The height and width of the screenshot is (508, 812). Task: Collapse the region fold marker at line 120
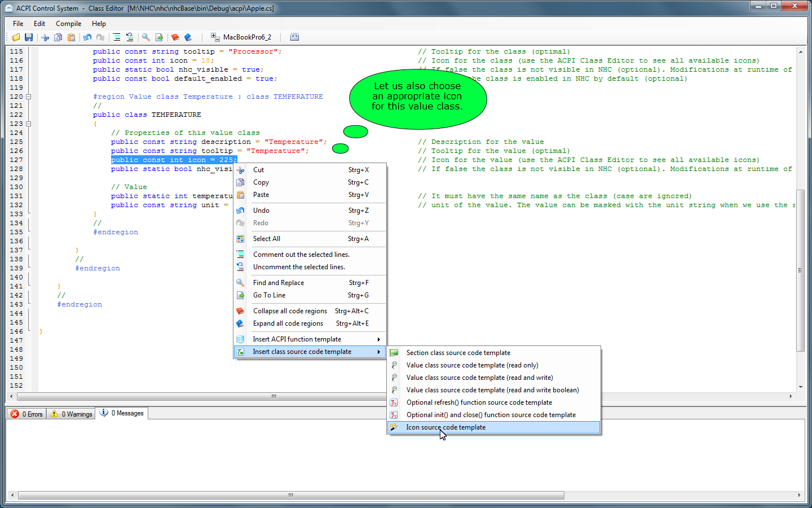click(x=28, y=97)
